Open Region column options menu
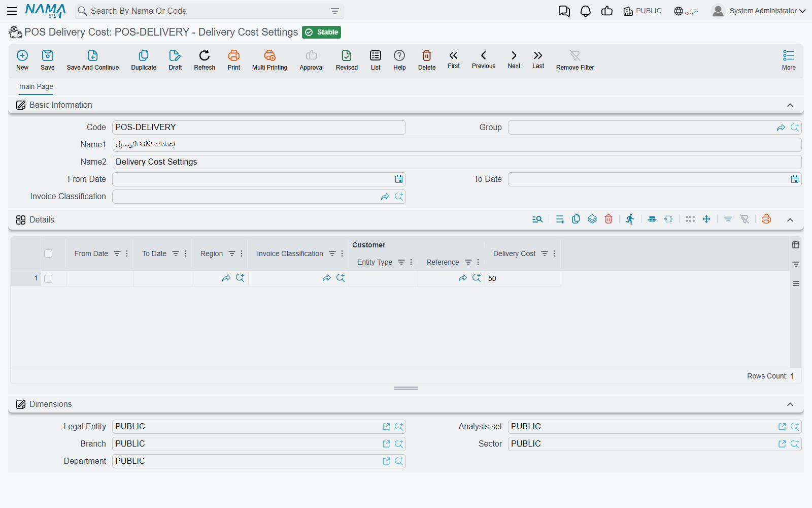This screenshot has width=812, height=508. 242,253
